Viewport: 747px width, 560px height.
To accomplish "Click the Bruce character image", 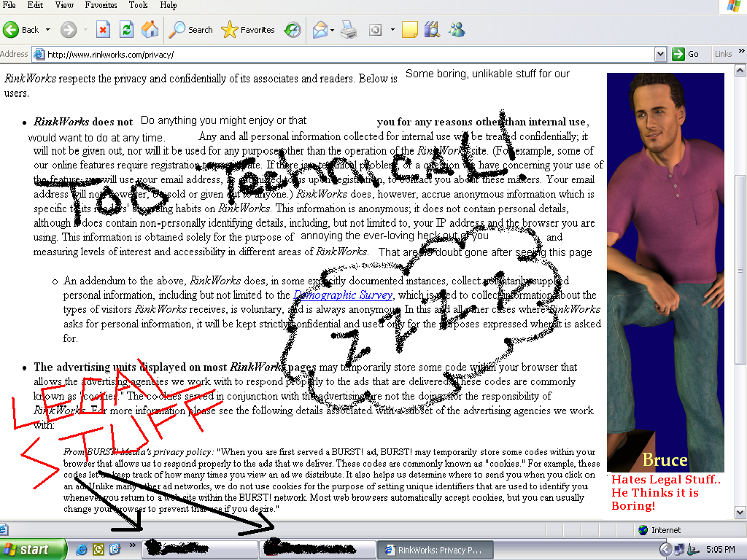I will [x=665, y=273].
